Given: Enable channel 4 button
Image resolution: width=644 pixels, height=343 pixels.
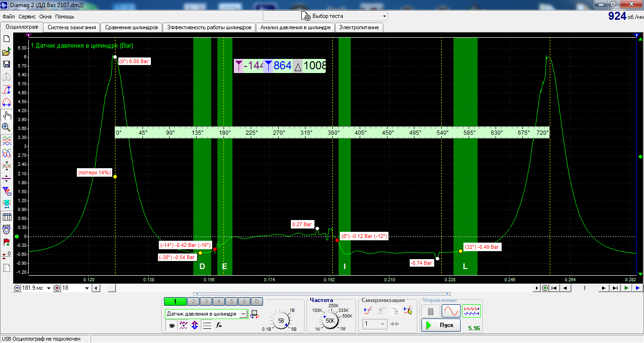Looking at the screenshot, I should tap(218, 302).
